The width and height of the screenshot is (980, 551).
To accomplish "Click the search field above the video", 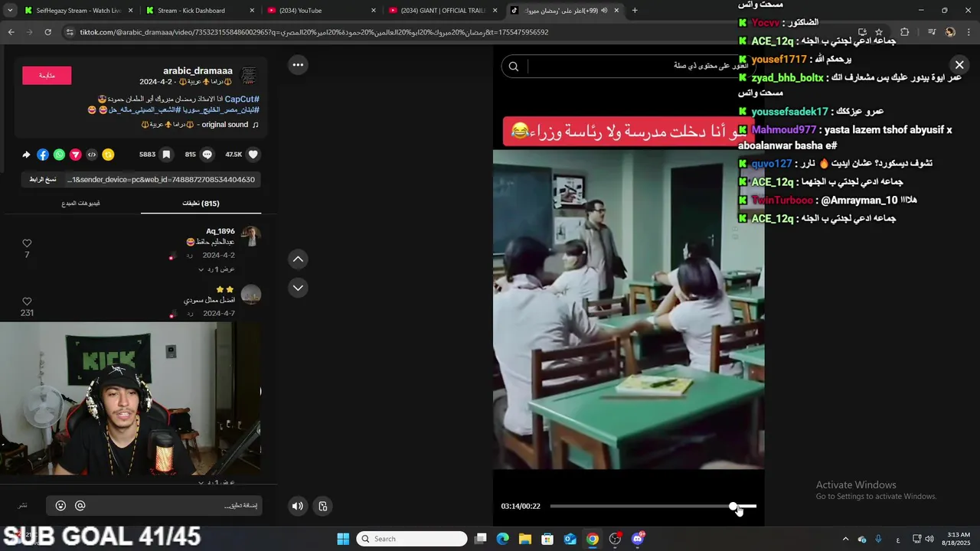I will click(x=629, y=67).
